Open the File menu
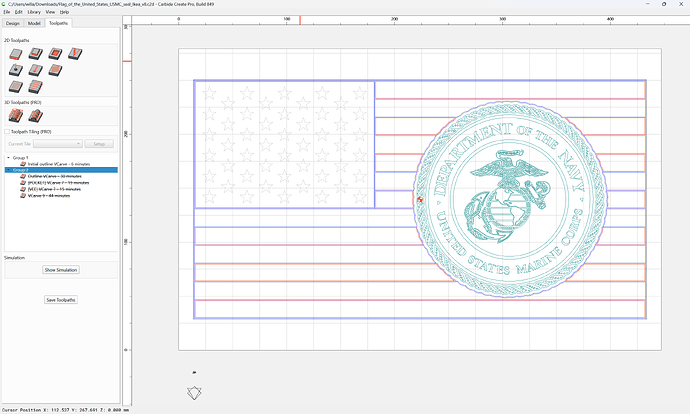 point(7,12)
